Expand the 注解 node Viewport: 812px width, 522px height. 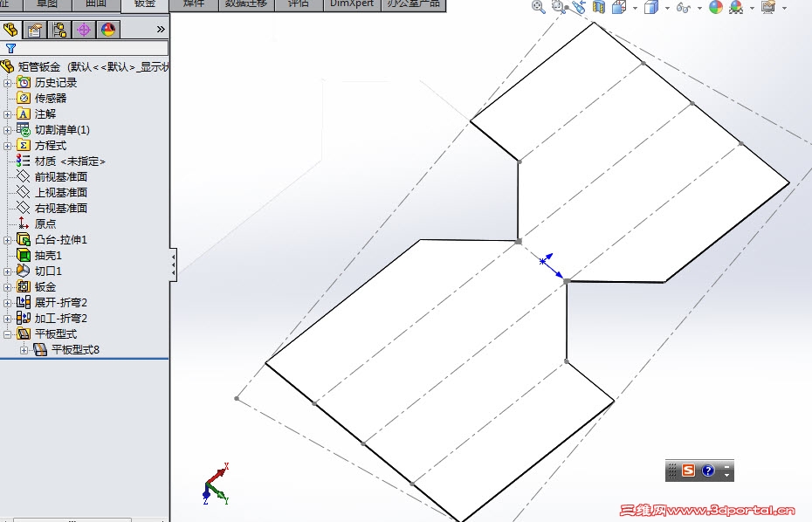7,114
